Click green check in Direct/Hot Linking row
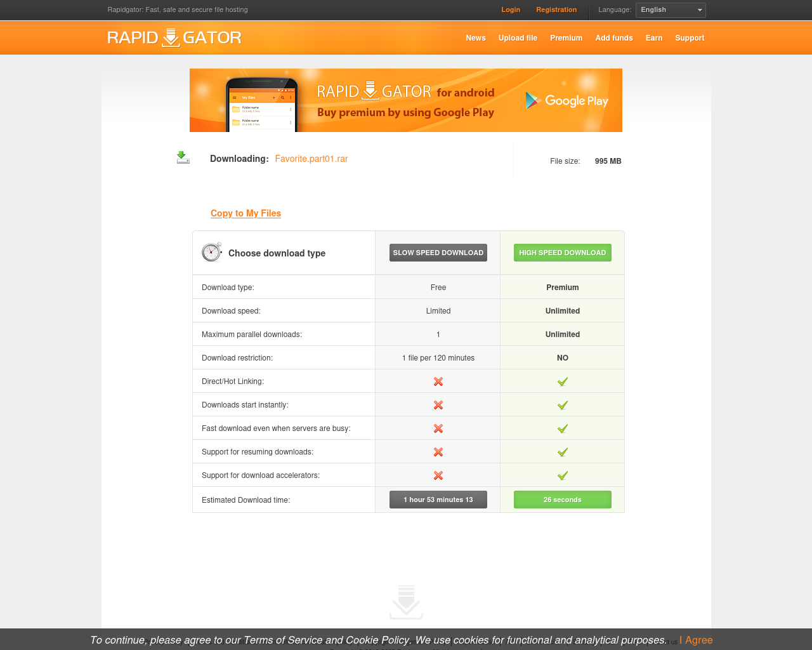The height and width of the screenshot is (650, 812). (563, 381)
